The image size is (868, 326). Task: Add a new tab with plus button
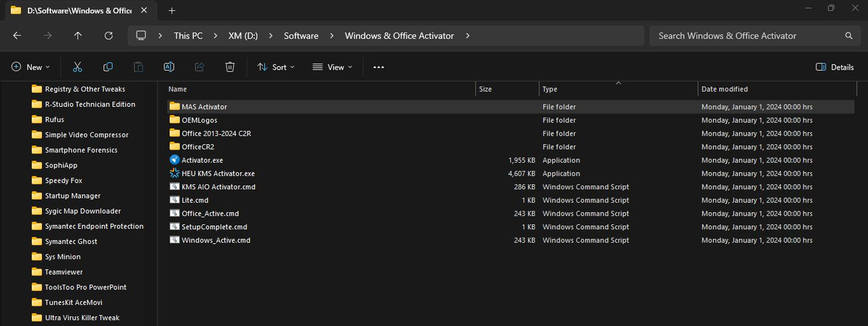(x=172, y=10)
